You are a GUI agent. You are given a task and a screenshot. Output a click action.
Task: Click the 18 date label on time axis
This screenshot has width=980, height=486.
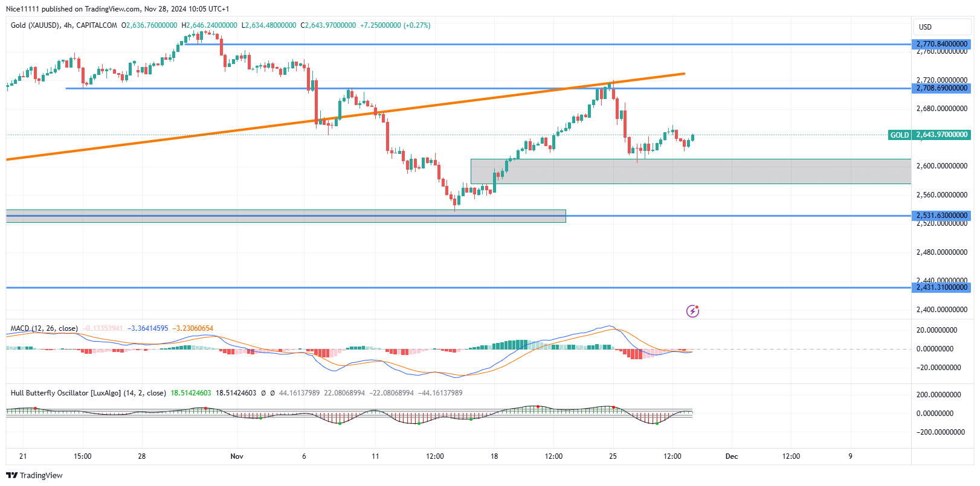[494, 456]
